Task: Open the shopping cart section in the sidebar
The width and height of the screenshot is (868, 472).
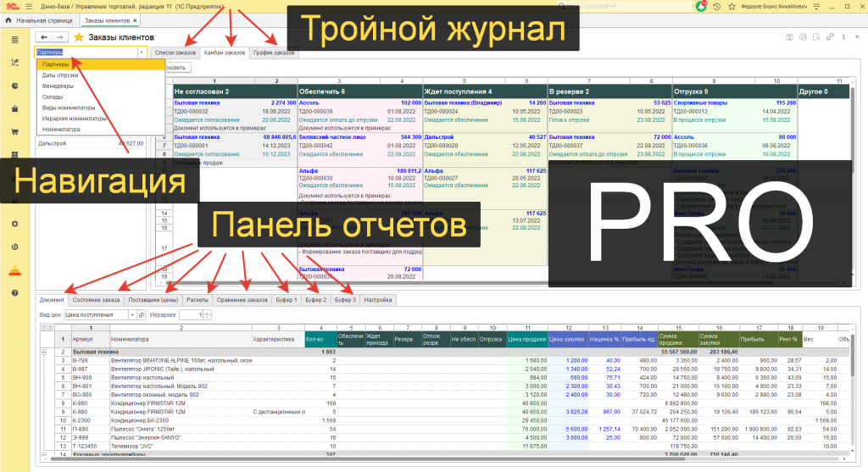Action: tap(15, 131)
